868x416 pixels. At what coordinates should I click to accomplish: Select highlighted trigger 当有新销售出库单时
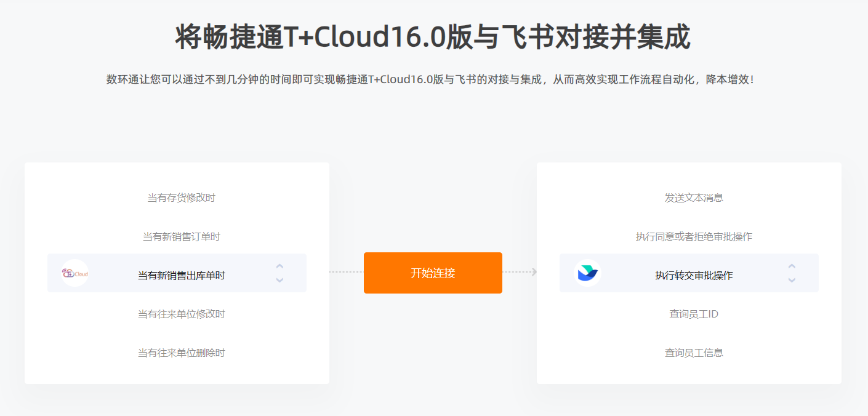coord(182,275)
